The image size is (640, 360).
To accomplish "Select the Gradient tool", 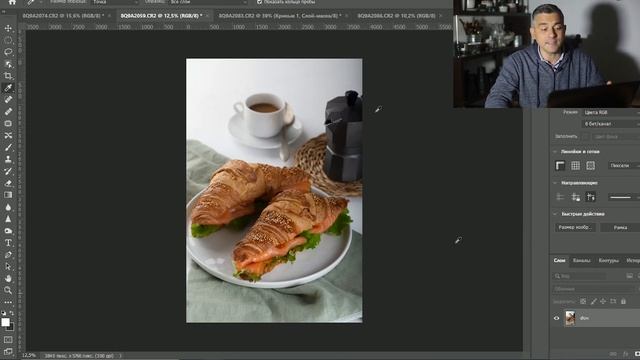I will tap(8, 195).
